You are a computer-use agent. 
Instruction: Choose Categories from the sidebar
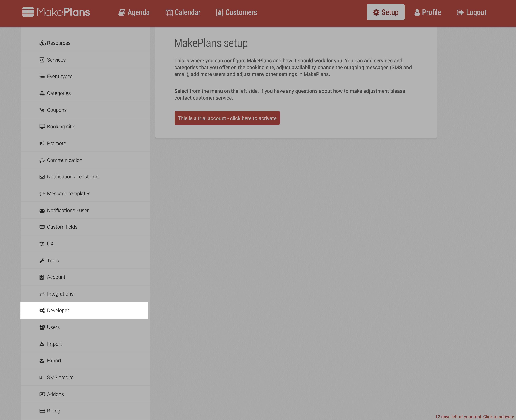tap(86, 93)
